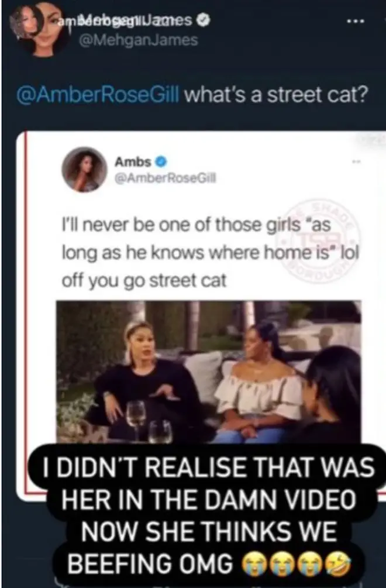Select the Ambs display name
This screenshot has height=588, width=386.
(133, 162)
